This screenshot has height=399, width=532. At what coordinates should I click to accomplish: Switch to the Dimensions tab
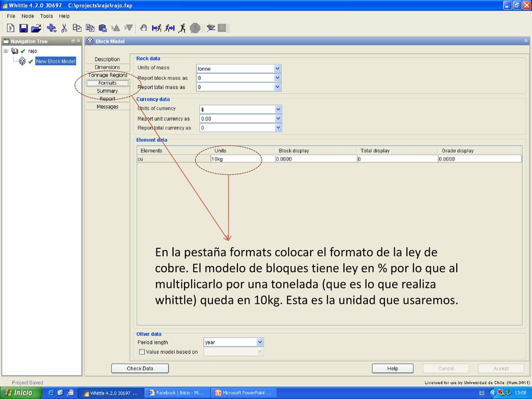tap(107, 67)
